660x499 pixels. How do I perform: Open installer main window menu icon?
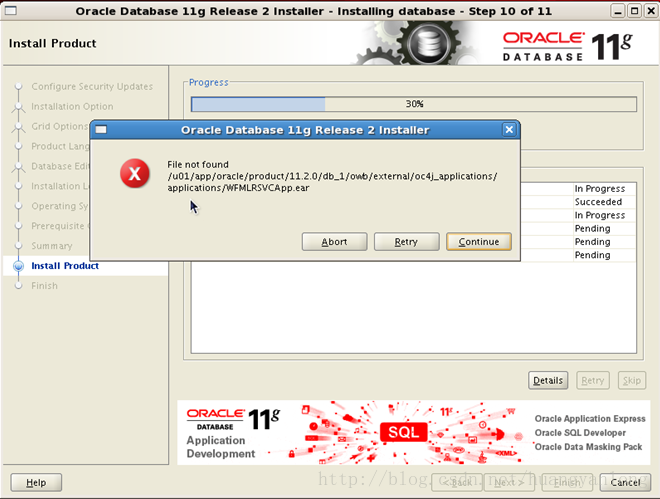point(11,11)
